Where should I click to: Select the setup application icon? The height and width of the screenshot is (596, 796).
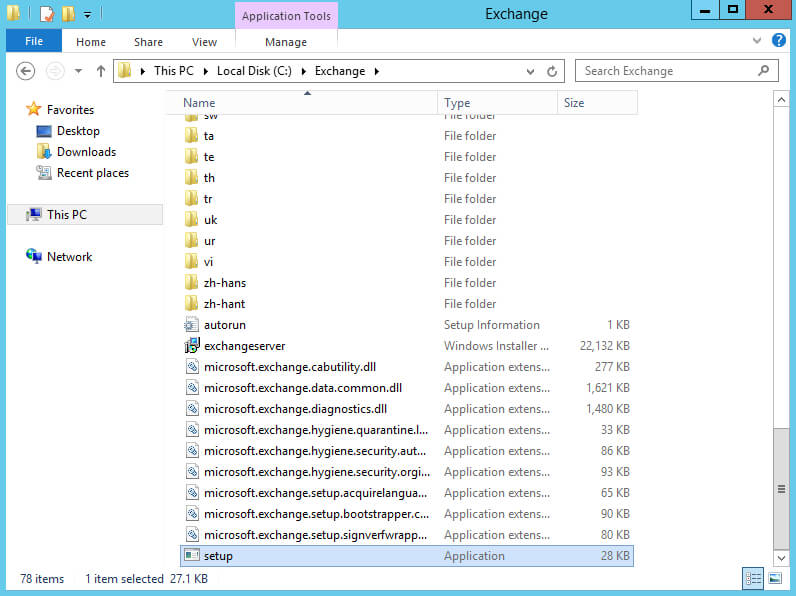coord(192,555)
